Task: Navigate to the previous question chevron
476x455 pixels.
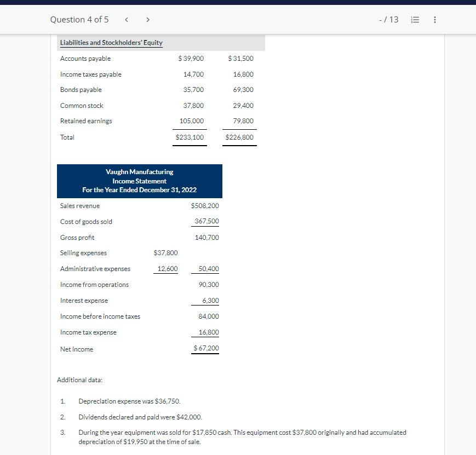Action: coord(126,19)
